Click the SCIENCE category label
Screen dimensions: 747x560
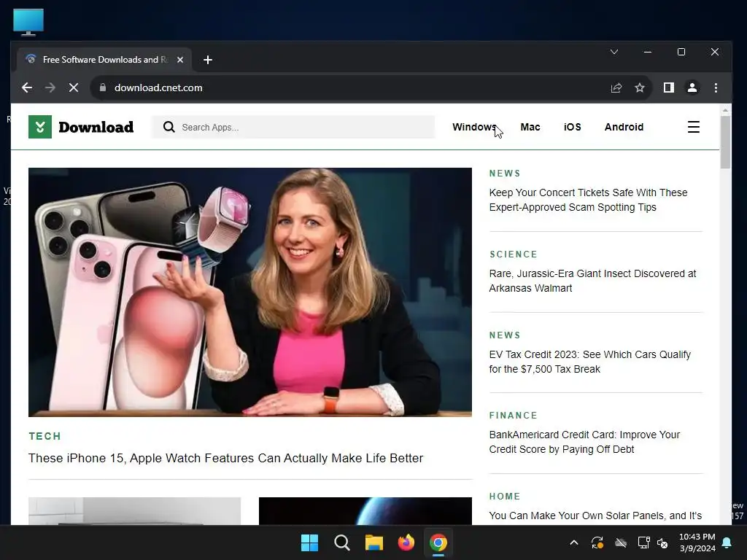(514, 254)
